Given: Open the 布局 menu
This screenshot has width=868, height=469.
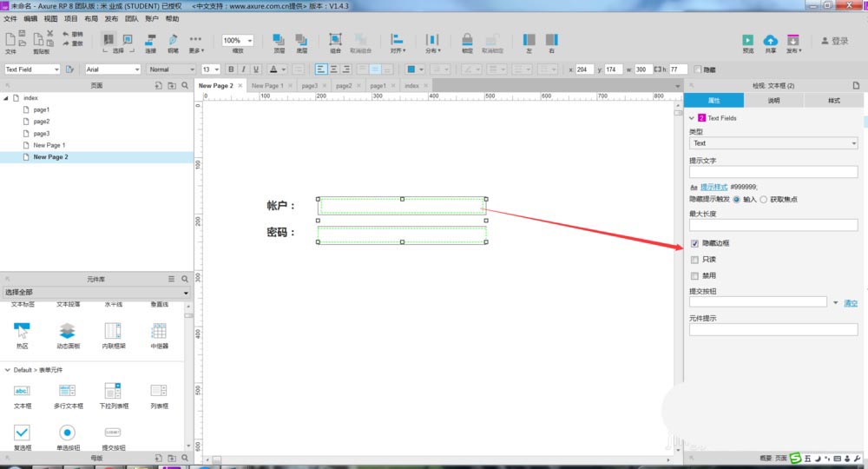Looking at the screenshot, I should click(91, 19).
